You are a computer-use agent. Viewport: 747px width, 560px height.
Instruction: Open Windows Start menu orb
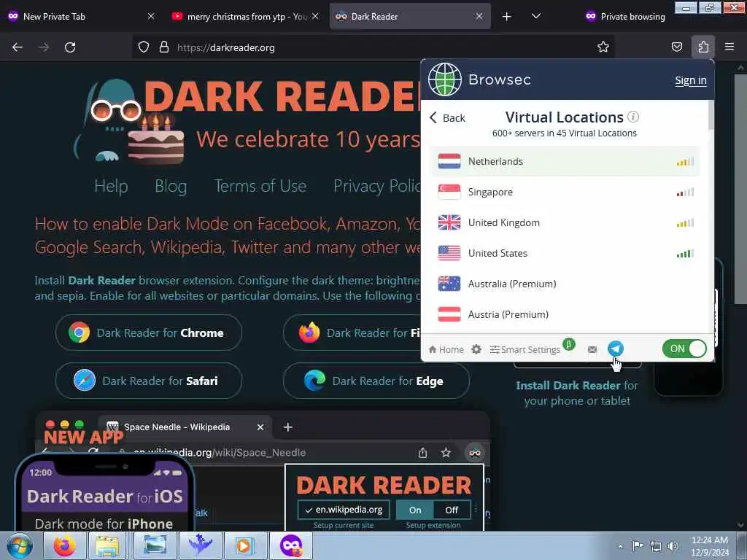pos(20,545)
